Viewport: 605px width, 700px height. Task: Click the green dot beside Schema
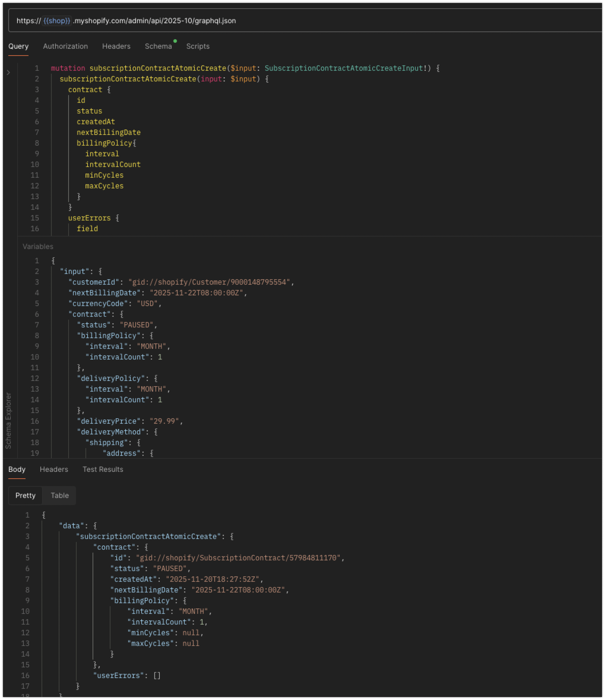tap(175, 41)
